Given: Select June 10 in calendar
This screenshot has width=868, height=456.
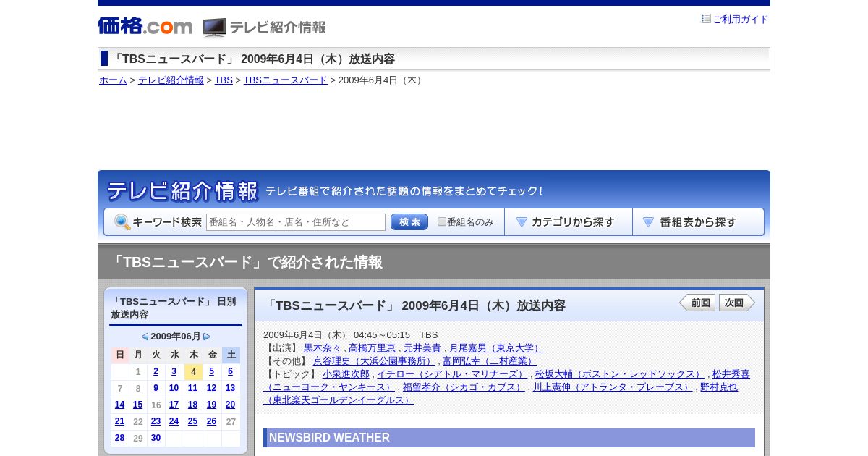Looking at the screenshot, I should [x=174, y=388].
